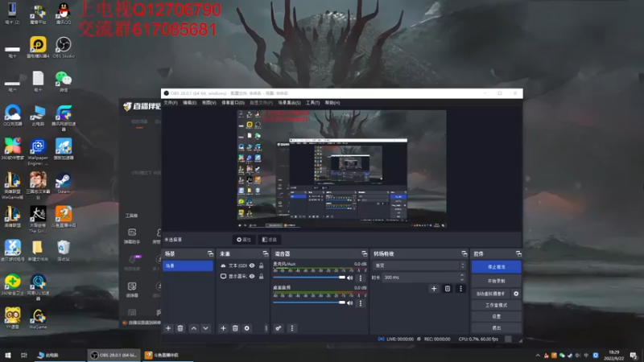644x362 pixels.
Task: Add a new scene with the plus icon
Action: tap(168, 328)
